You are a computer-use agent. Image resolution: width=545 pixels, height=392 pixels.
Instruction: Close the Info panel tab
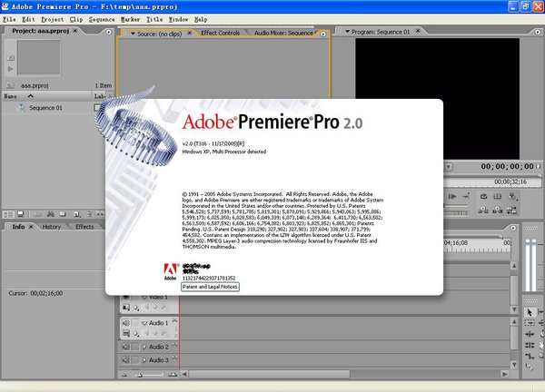click(31, 226)
